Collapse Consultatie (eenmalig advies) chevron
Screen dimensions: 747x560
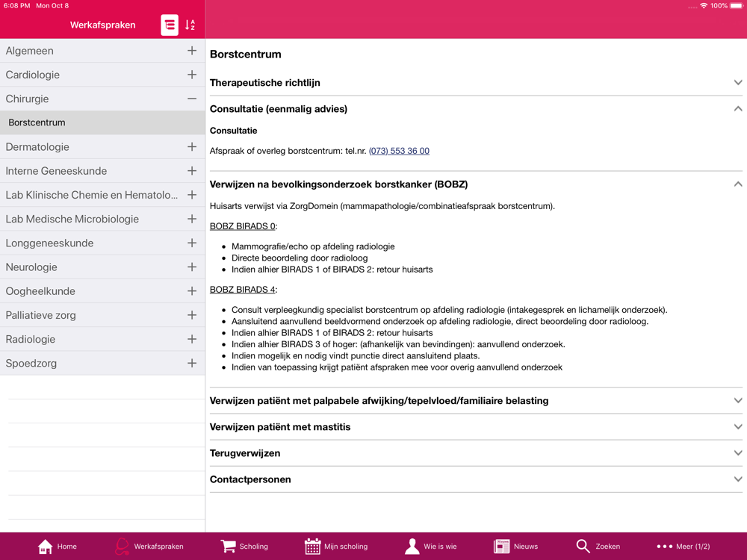[737, 108]
